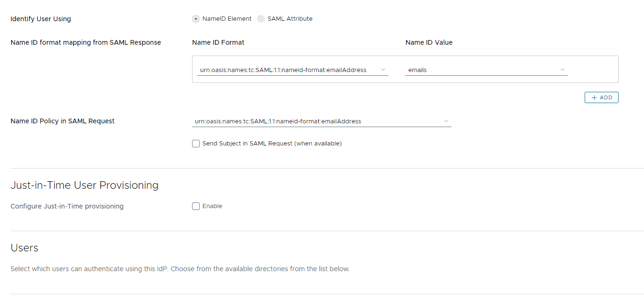Click the 'NameID Element' option label
644x306 pixels.
[x=227, y=19]
